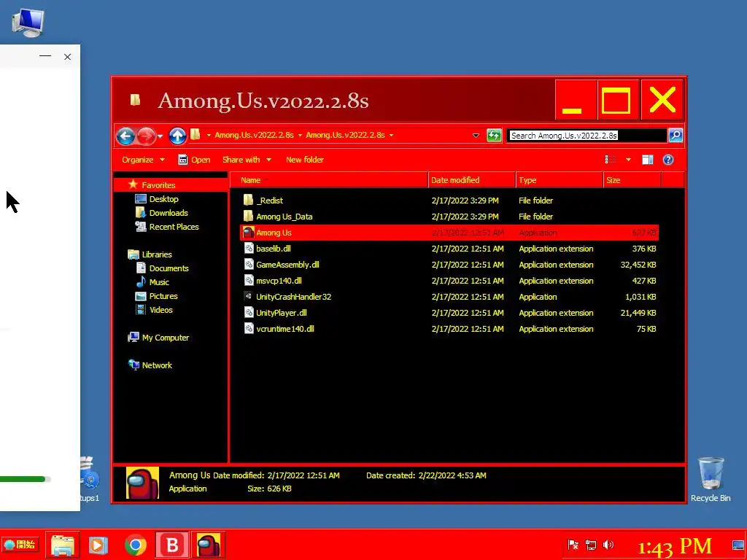Click the _Redist folder icon
This screenshot has height=560, width=747.
point(248,200)
